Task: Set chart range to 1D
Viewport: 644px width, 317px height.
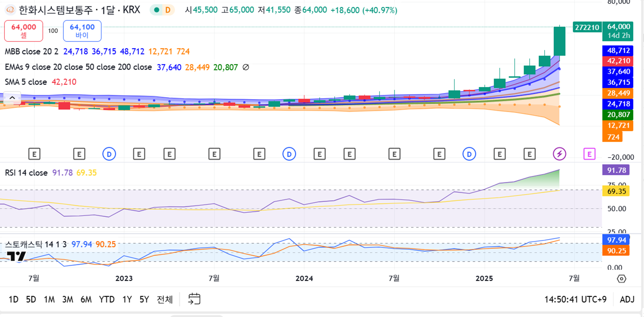Action: (x=13, y=299)
